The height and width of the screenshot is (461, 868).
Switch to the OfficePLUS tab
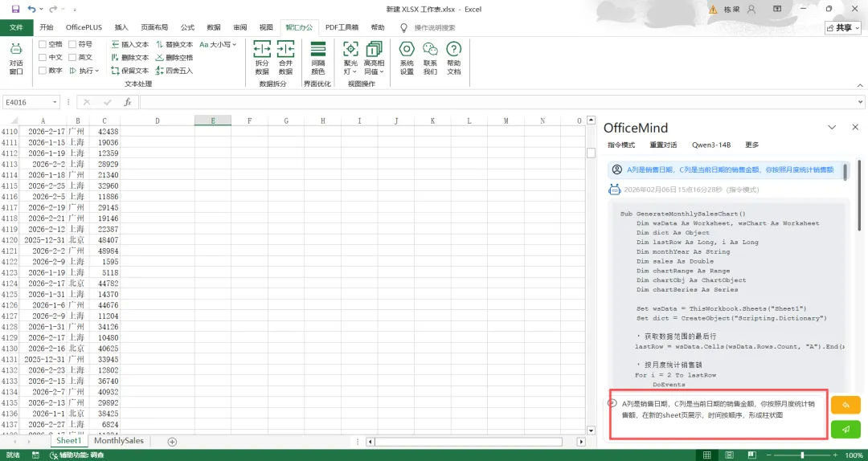click(x=84, y=27)
